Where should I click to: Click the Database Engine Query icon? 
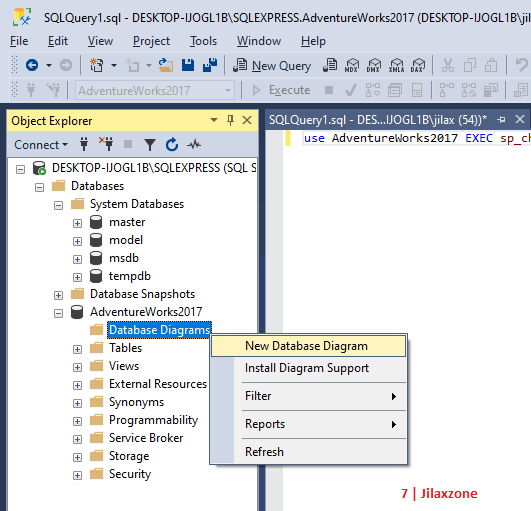coord(330,65)
